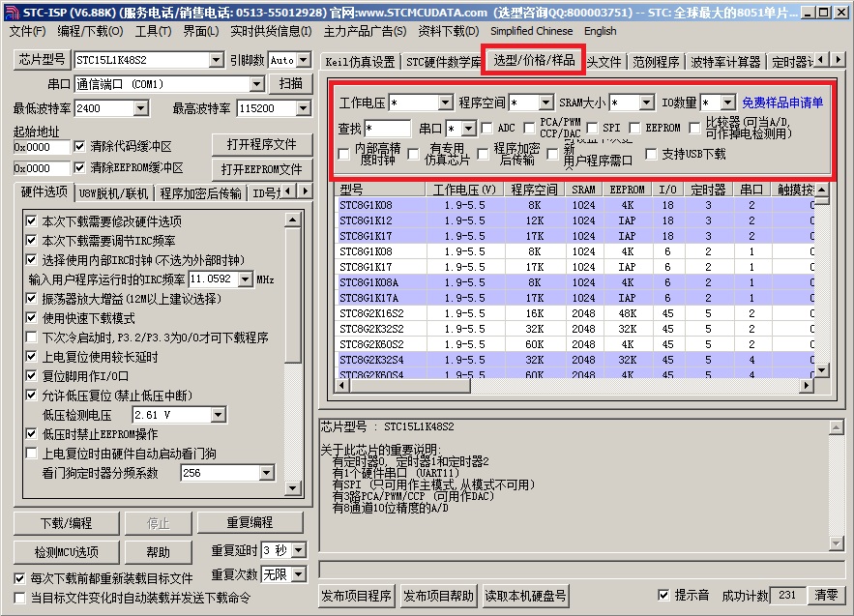
Task: Click the STC-ISP application icon in title bar
Action: 11,12
